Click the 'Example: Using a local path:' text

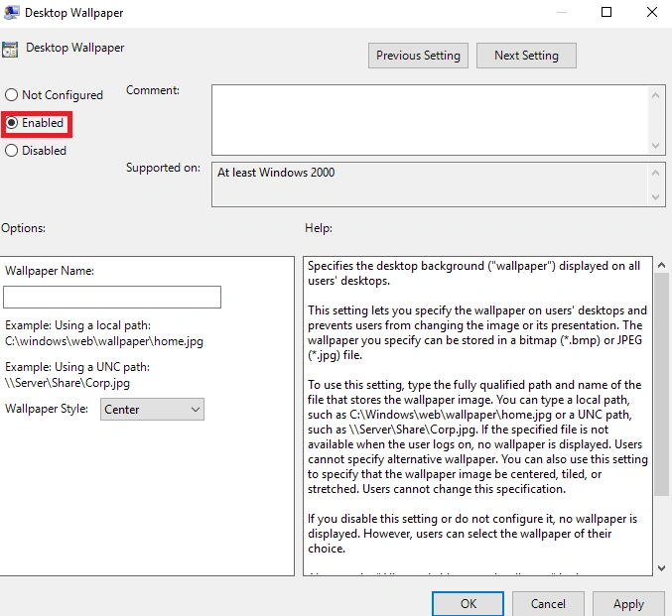point(77,325)
